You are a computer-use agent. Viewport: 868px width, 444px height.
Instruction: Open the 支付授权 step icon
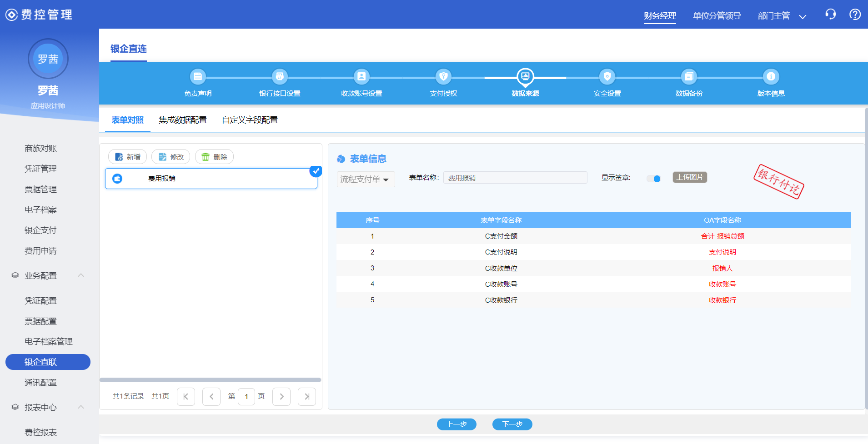coord(443,76)
